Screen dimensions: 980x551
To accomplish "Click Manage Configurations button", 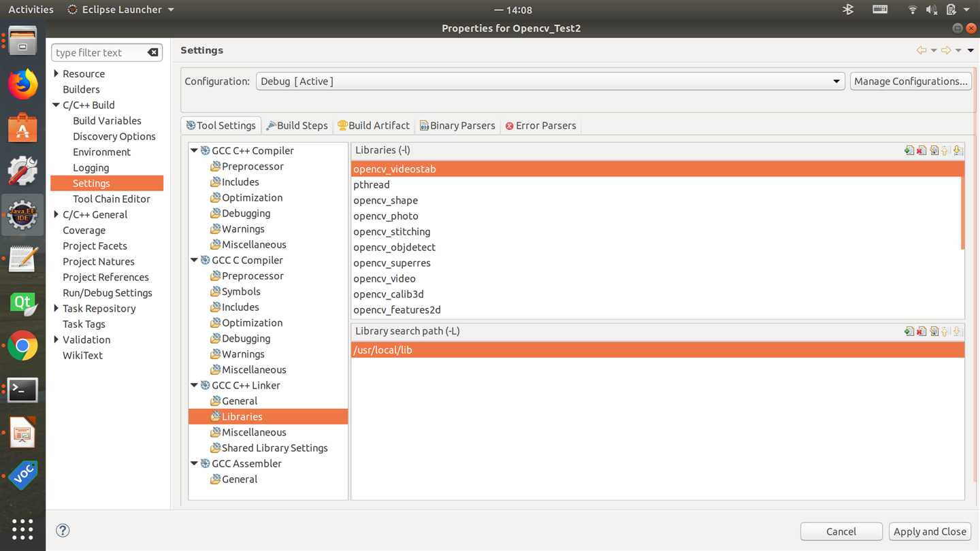I will tap(911, 81).
